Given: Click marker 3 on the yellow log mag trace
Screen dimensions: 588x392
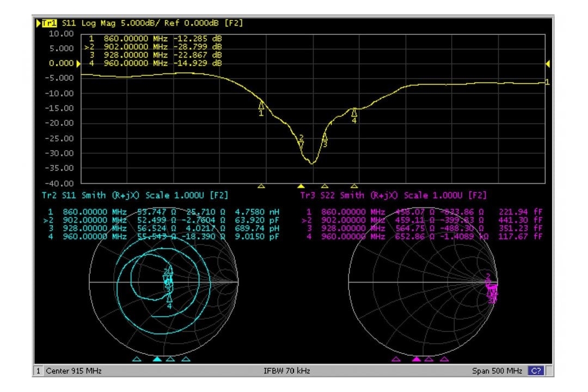Looking at the screenshot, I should coord(325,138).
